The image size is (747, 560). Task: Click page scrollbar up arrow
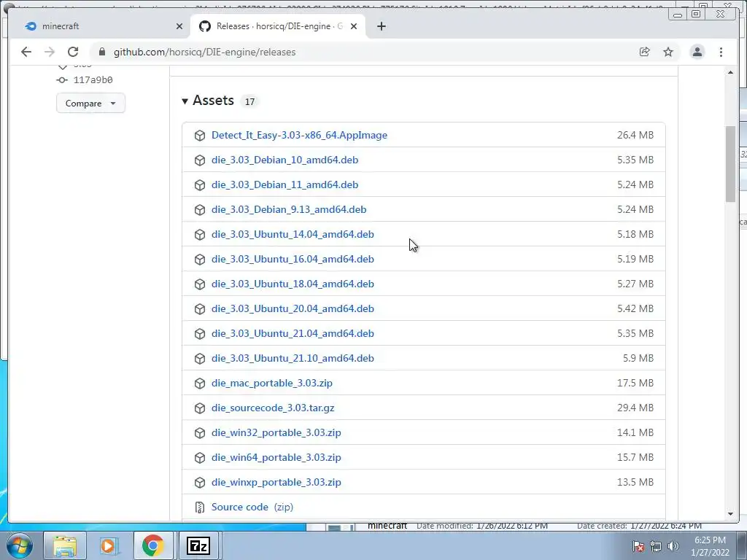click(x=730, y=72)
